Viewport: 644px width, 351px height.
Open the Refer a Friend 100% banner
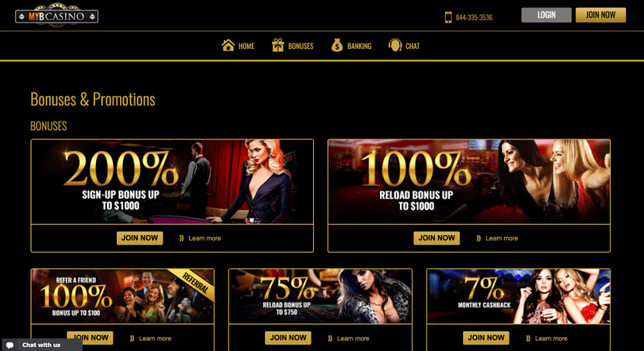[x=122, y=296]
